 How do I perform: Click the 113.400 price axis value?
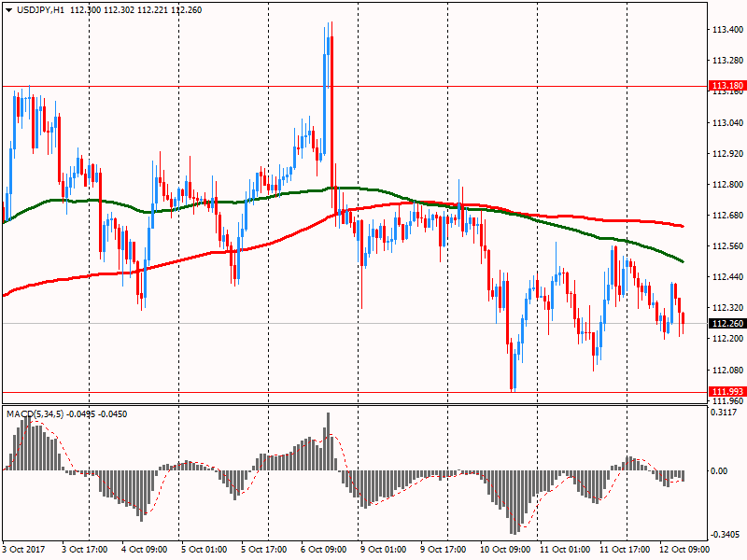(727, 30)
